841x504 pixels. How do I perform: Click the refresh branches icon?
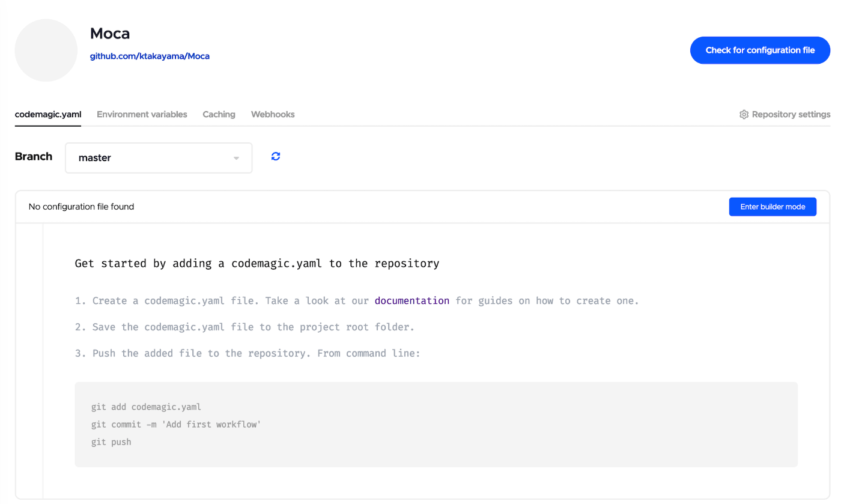[x=276, y=157]
